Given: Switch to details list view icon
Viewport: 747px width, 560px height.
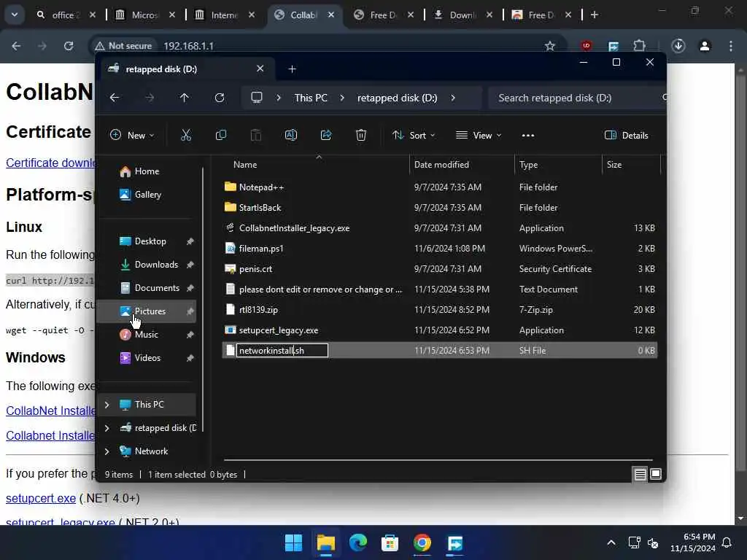Looking at the screenshot, I should point(640,474).
